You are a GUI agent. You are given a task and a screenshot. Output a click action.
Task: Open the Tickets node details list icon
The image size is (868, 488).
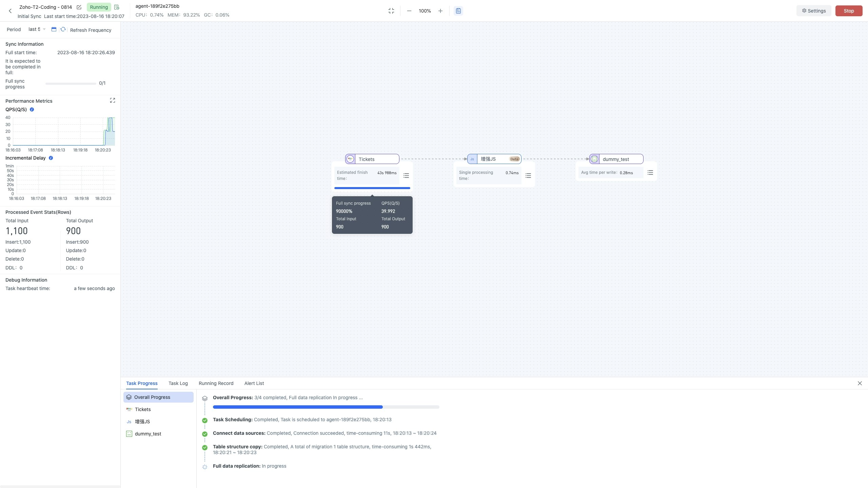tap(406, 176)
